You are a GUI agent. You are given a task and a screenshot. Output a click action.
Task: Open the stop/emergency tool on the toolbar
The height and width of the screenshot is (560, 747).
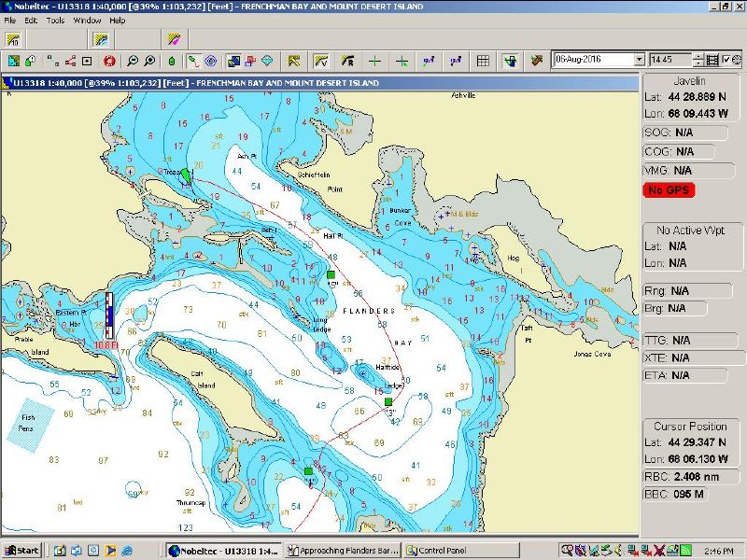(110, 63)
